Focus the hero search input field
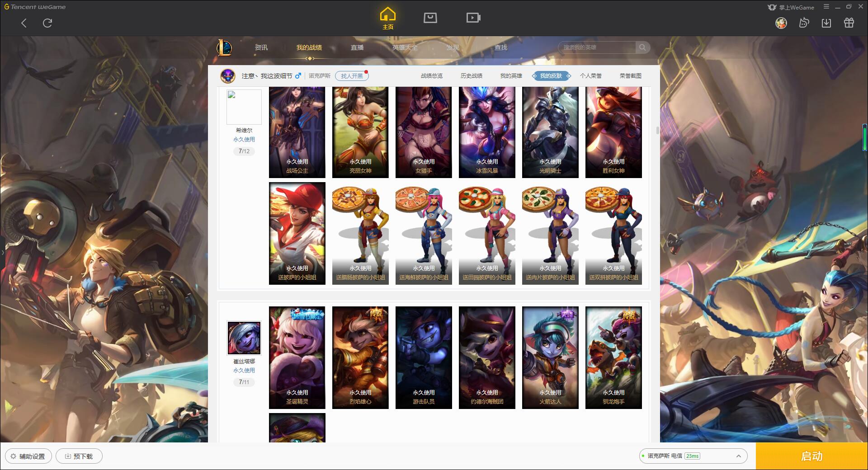This screenshot has height=470, width=868. click(x=597, y=47)
